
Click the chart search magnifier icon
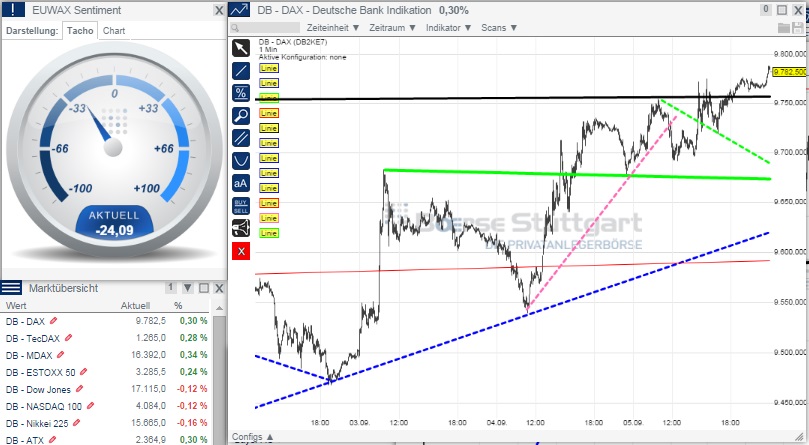click(x=235, y=28)
